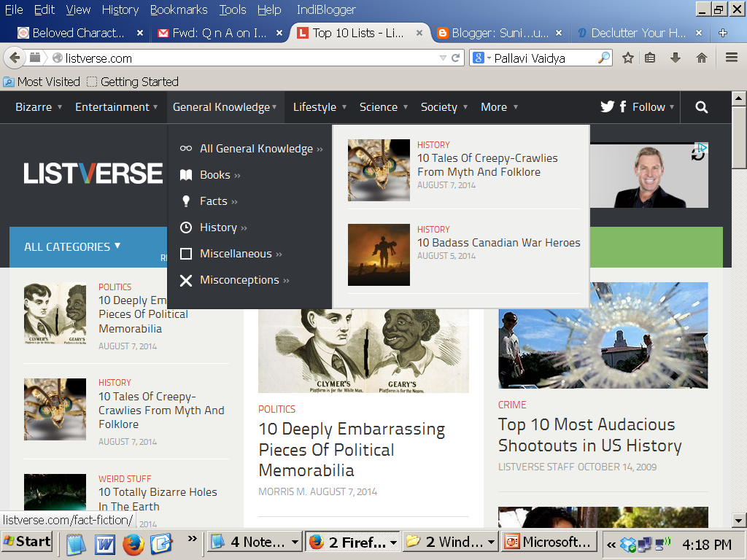Open the Downloads arrow icon
This screenshot has height=560, width=747.
point(675,58)
